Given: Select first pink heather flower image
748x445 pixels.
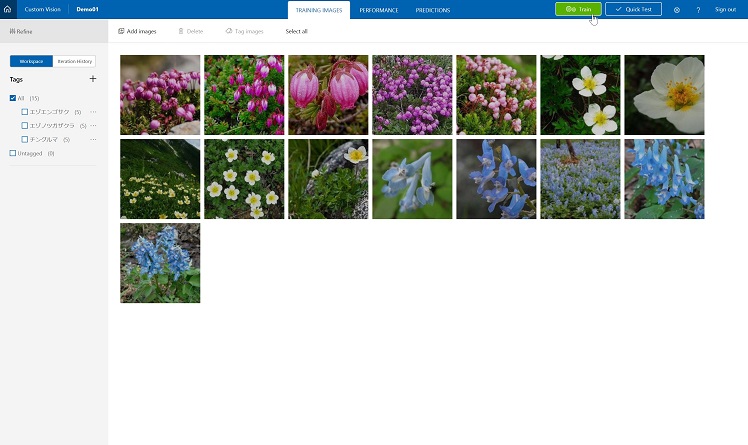Looking at the screenshot, I should point(160,95).
